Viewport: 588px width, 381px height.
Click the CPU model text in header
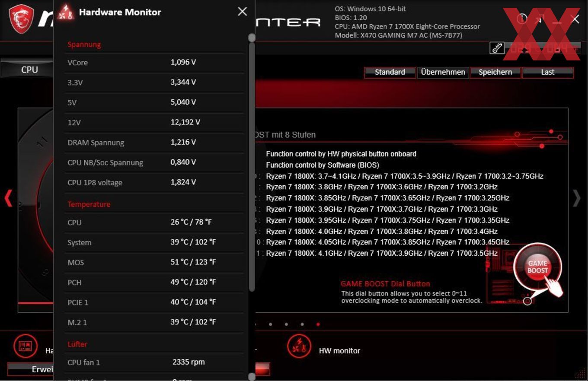407,26
